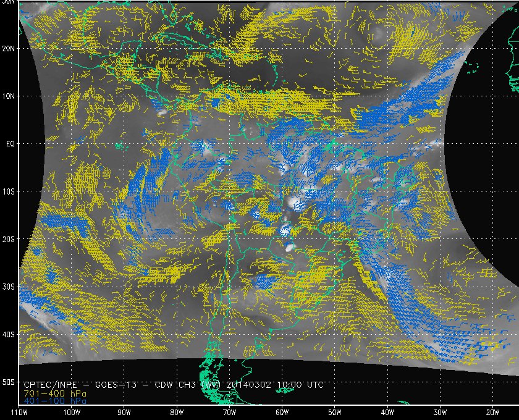The height and width of the screenshot is (420, 519).
Task: Click the blue 401-100 hPa legend entry
Action: 55,401
